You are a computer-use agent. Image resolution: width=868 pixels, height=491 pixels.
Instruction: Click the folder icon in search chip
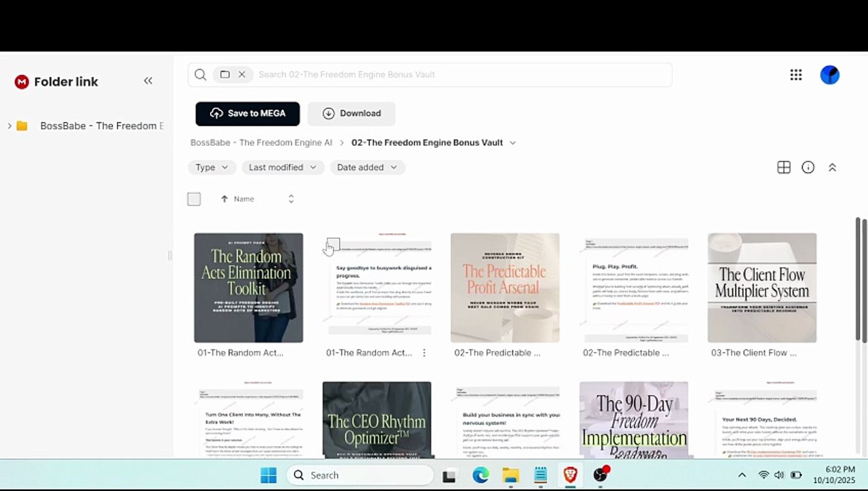[225, 75]
